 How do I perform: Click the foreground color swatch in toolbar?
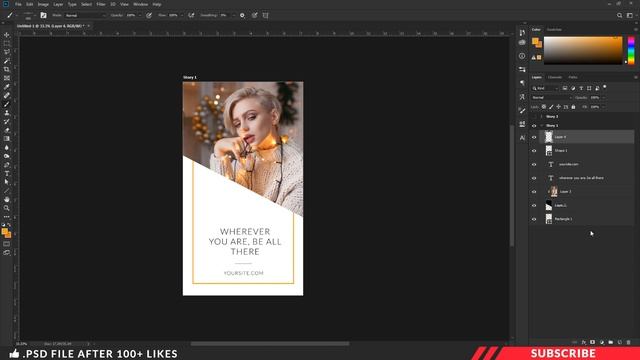click(x=4, y=232)
